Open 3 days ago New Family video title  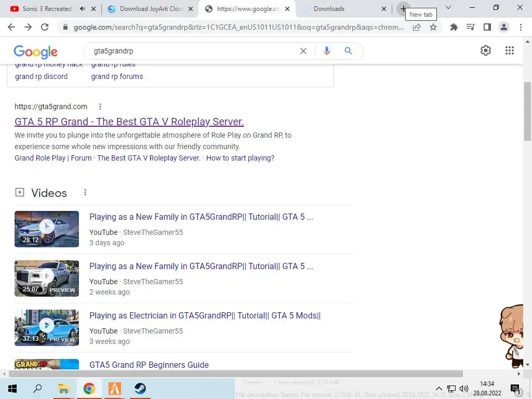(x=201, y=217)
